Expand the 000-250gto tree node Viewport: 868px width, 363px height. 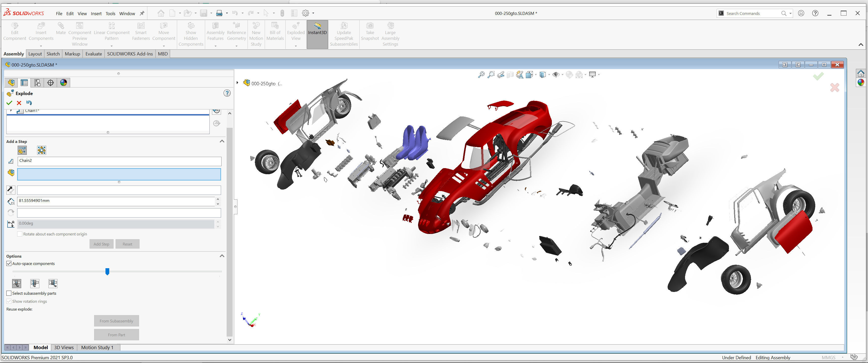click(237, 83)
